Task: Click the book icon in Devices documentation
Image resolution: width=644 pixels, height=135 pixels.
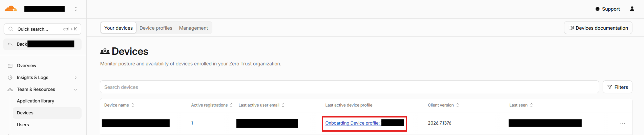Action: [571, 28]
